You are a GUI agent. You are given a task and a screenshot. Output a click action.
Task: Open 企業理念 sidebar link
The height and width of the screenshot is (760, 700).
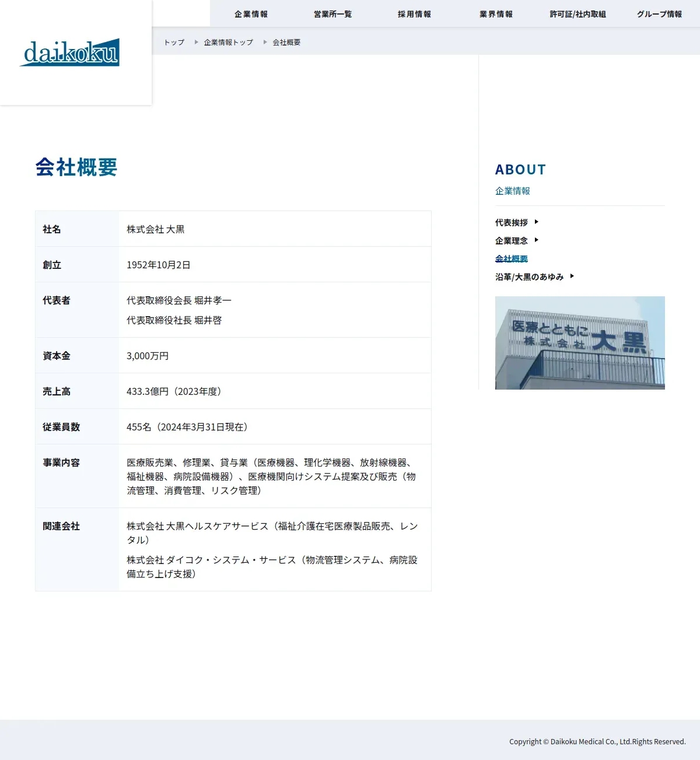click(x=511, y=240)
